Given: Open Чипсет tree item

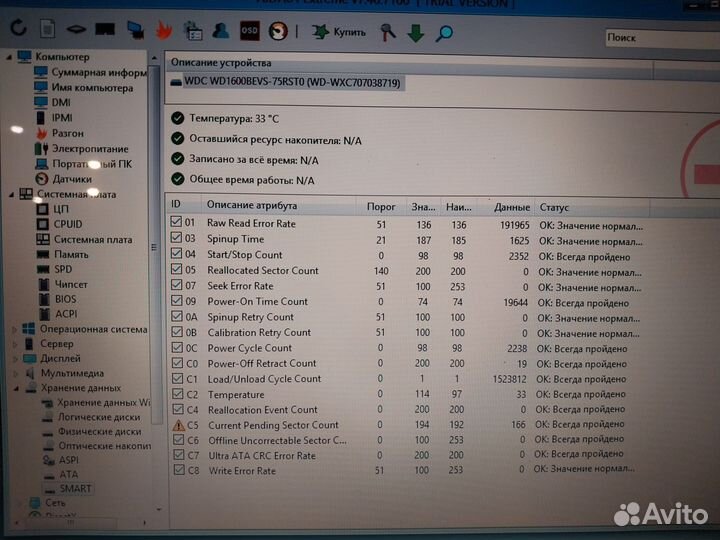Looking at the screenshot, I should [x=63, y=284].
